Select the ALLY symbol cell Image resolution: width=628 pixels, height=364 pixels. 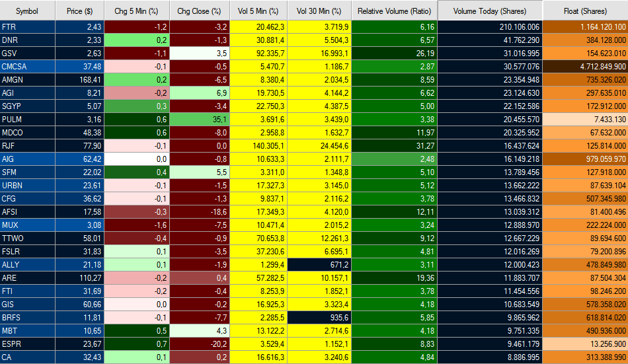[x=28, y=265]
